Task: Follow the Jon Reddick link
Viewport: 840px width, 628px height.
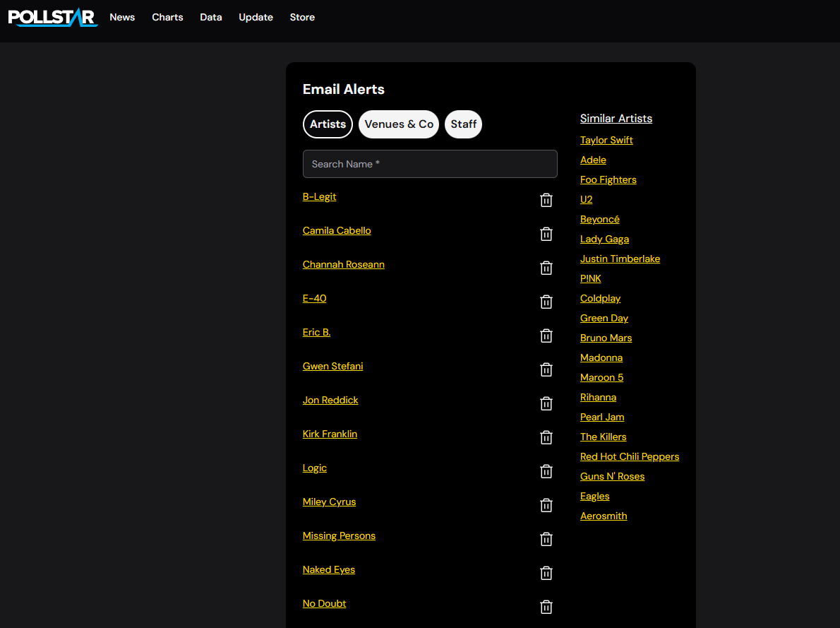Action: (330, 400)
